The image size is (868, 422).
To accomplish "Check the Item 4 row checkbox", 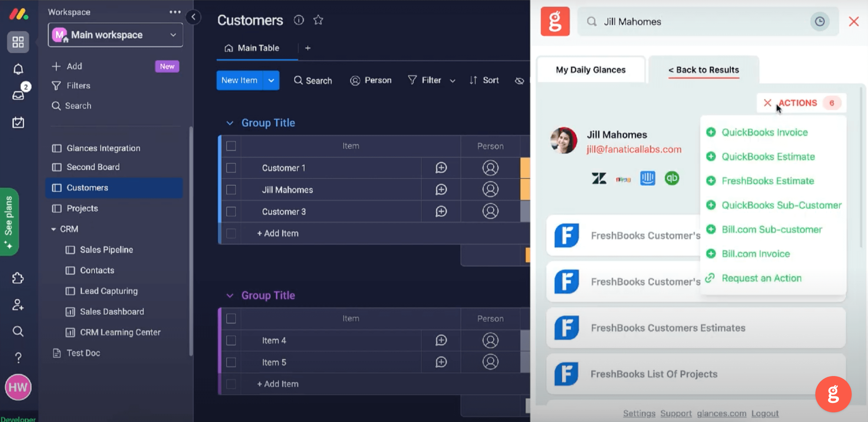I will (231, 340).
